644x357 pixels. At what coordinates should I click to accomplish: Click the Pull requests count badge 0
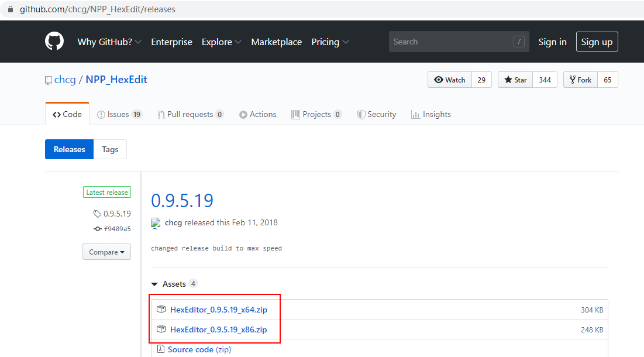pos(220,115)
